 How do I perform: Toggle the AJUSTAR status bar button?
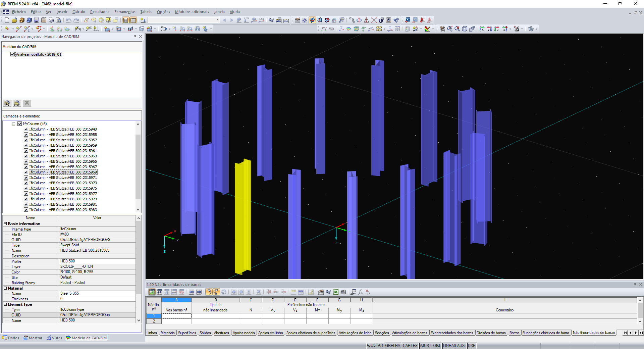[x=375, y=346]
